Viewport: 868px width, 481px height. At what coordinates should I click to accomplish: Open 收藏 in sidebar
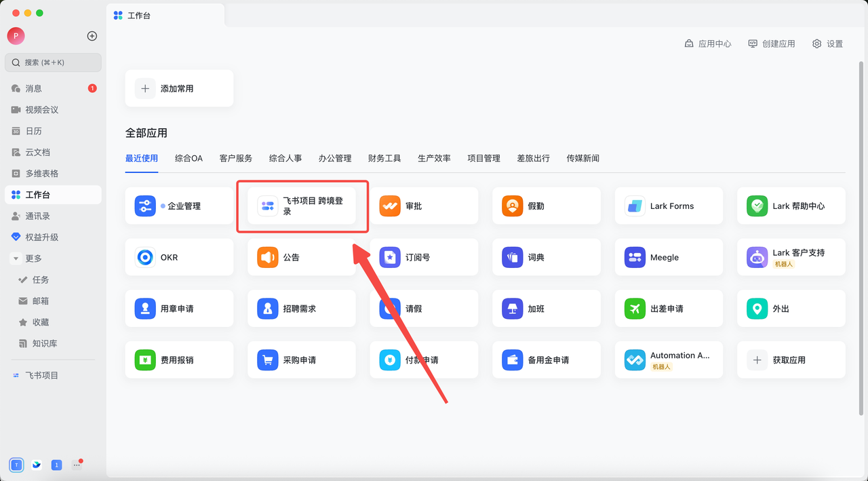[x=53, y=322]
